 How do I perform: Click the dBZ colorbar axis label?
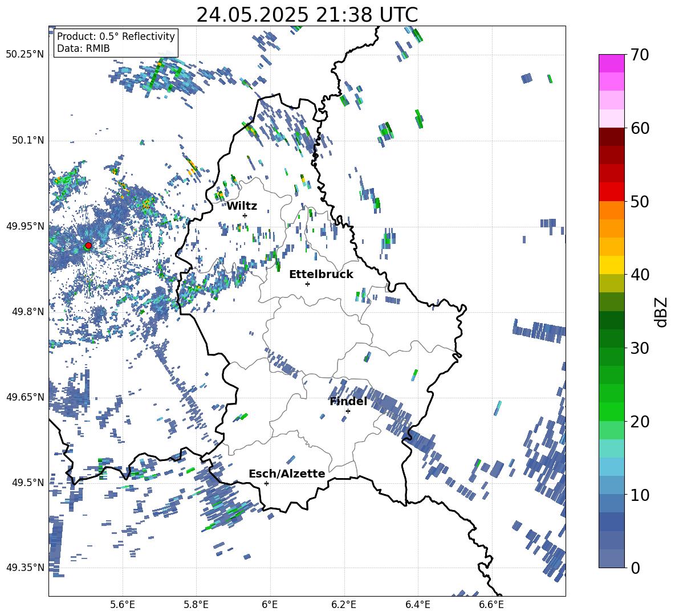pos(661,312)
